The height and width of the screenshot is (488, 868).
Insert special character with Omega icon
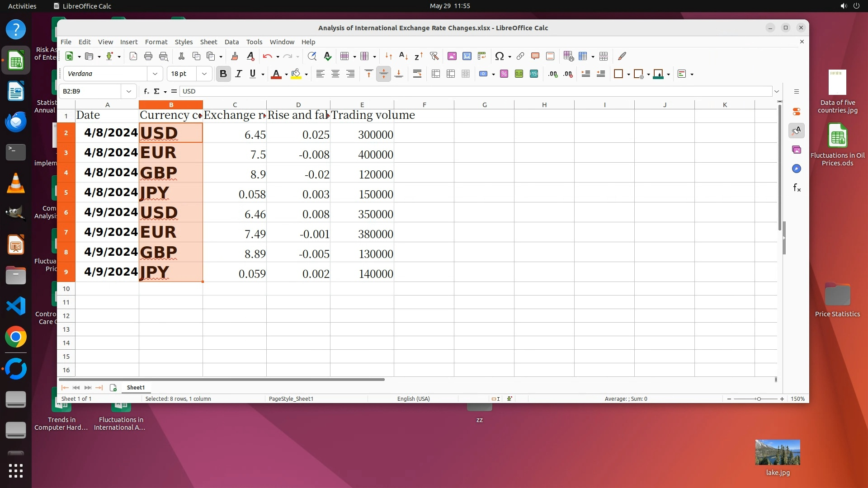(499, 56)
